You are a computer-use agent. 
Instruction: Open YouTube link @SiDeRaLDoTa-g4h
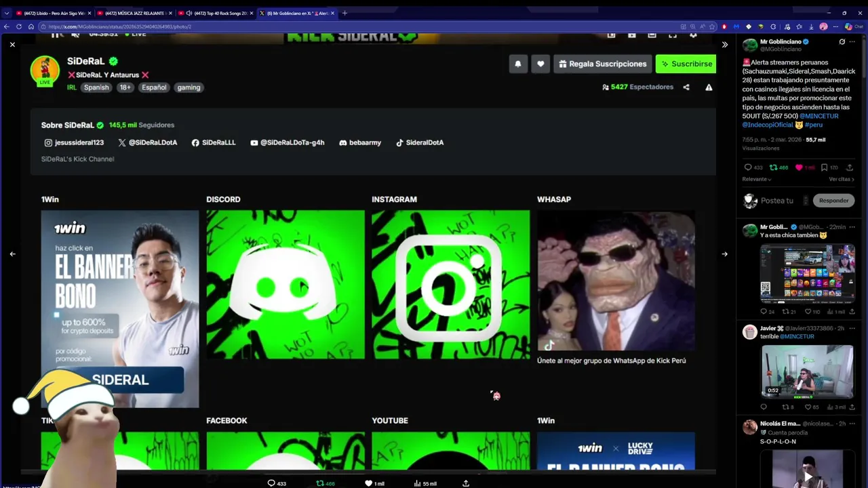(288, 143)
